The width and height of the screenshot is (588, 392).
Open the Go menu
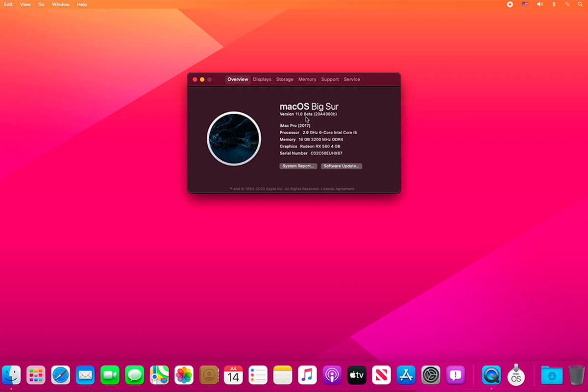pyautogui.click(x=41, y=4)
